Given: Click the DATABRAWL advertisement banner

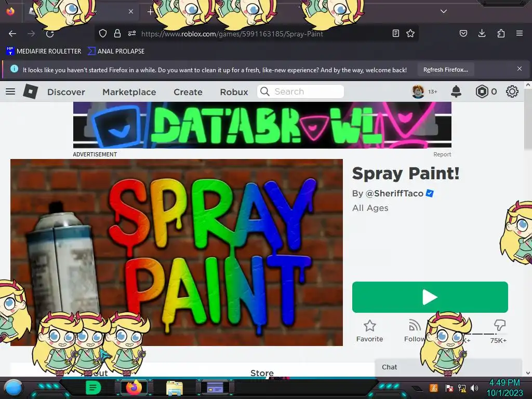Looking at the screenshot, I should pos(262,125).
